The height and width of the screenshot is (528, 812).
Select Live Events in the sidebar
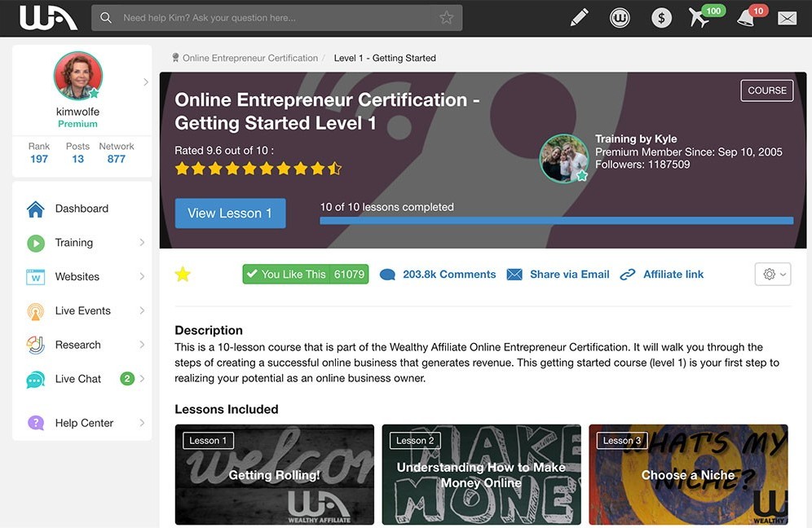82,310
